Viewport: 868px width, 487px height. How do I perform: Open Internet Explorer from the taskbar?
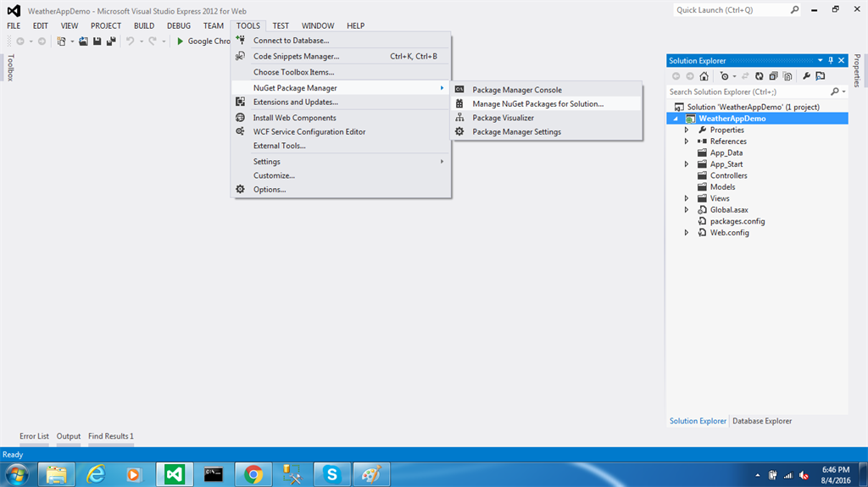(95, 474)
